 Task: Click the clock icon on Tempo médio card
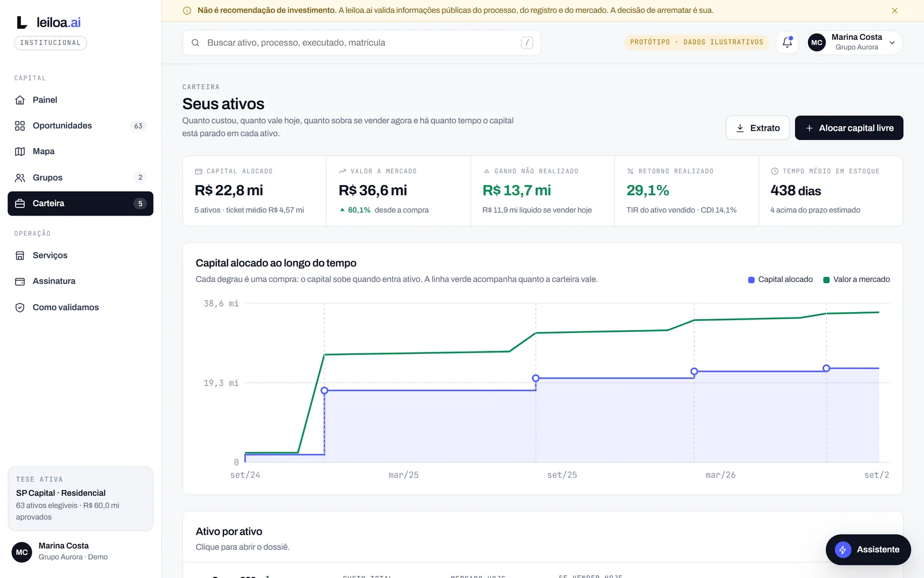(774, 171)
